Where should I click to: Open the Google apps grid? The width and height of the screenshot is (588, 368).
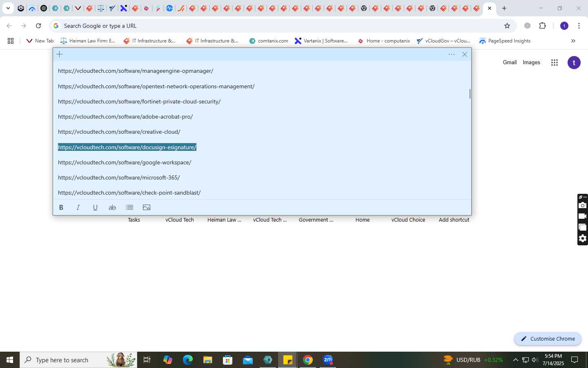point(554,63)
